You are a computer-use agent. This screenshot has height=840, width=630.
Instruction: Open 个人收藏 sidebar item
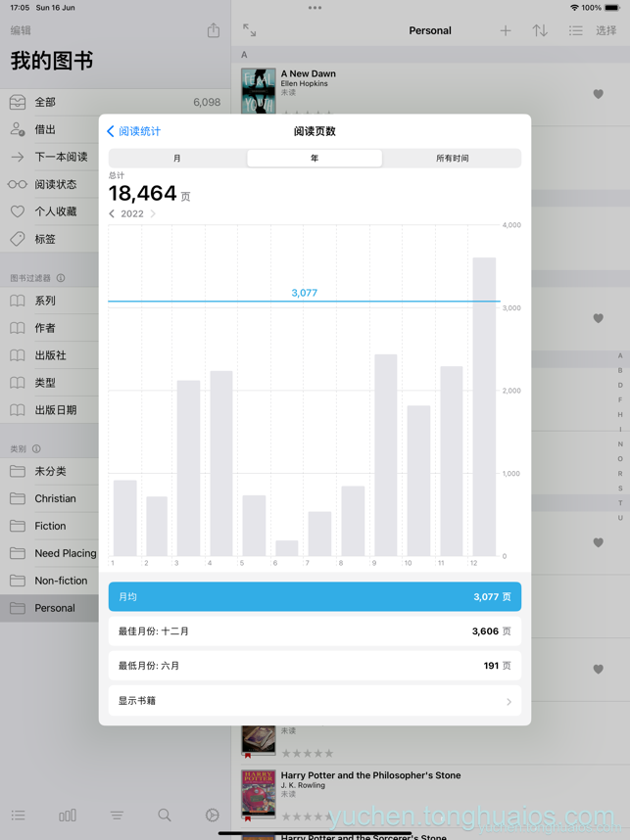(x=49, y=211)
